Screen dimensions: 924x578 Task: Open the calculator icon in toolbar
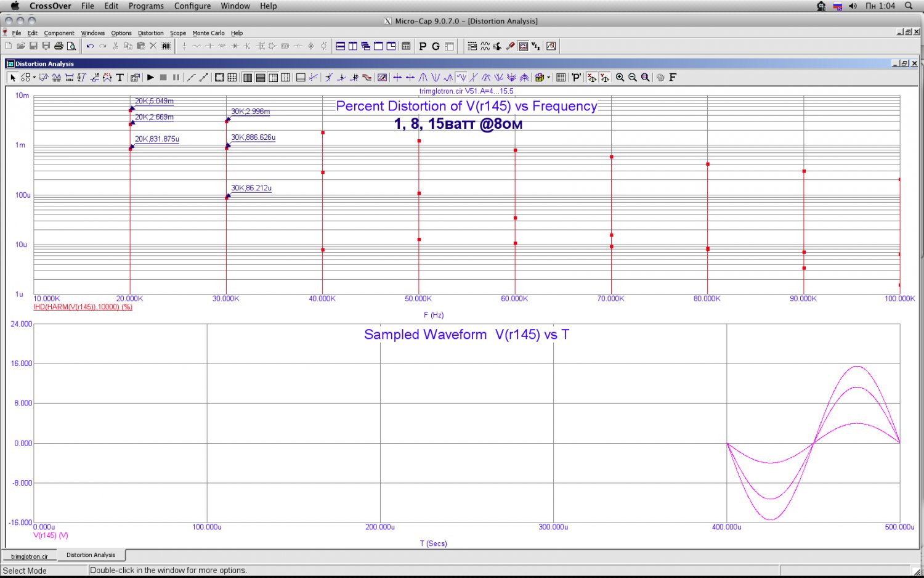(406, 46)
